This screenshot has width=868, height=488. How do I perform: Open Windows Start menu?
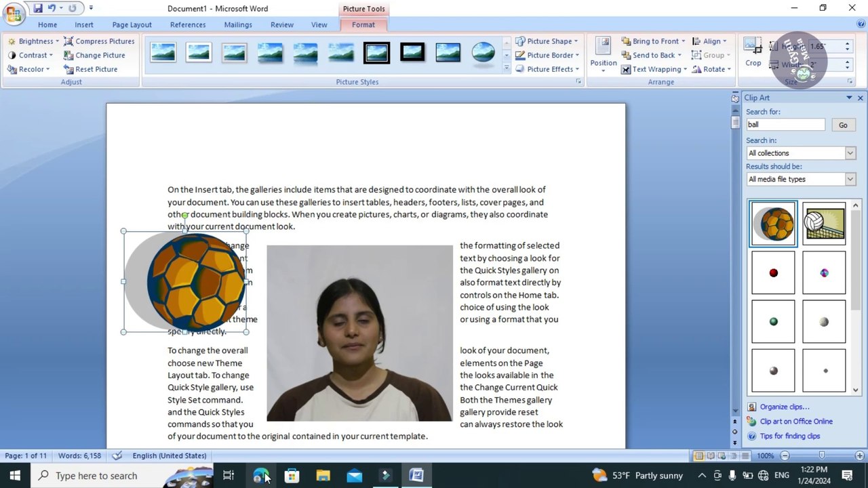(x=15, y=476)
